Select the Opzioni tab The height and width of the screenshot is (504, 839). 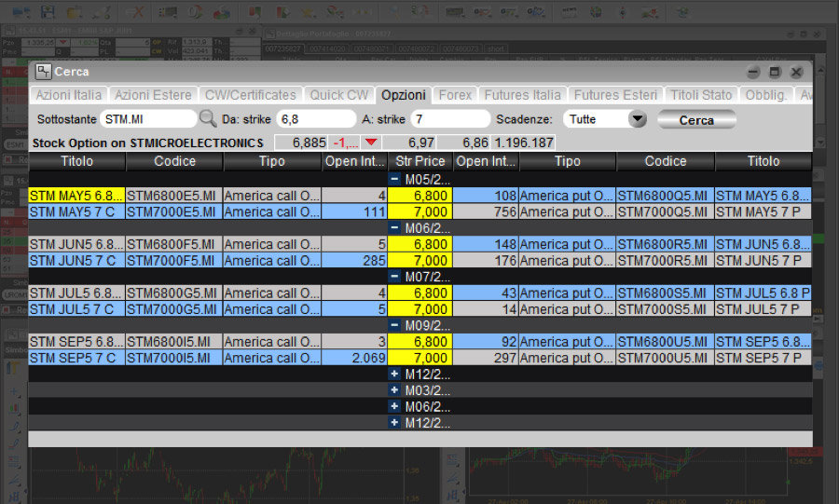pyautogui.click(x=404, y=95)
